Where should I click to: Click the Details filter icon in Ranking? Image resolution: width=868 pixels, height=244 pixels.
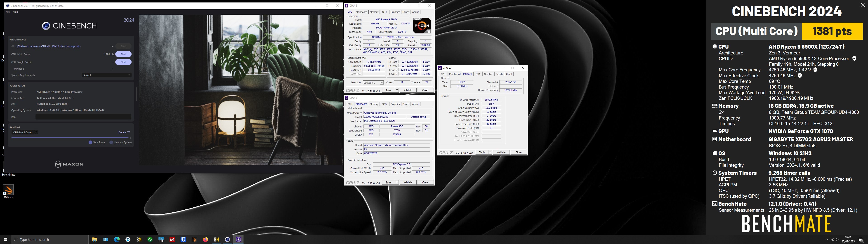pyautogui.click(x=128, y=132)
